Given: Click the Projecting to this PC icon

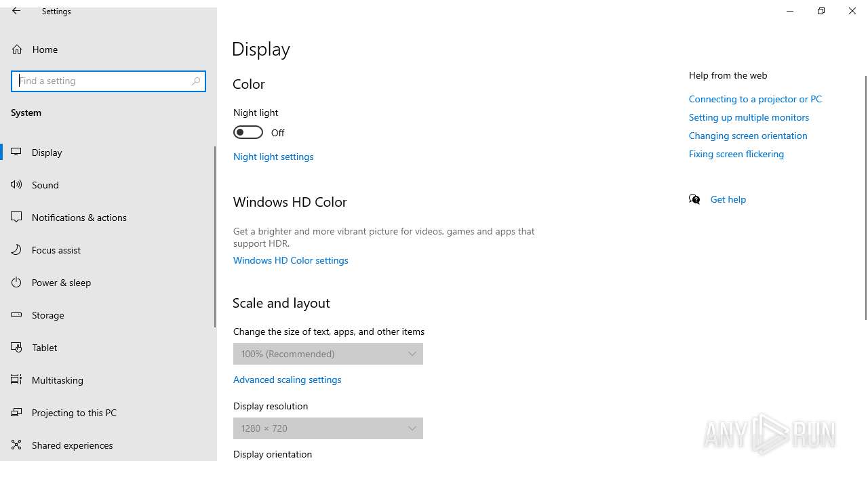Looking at the screenshot, I should click(x=17, y=413).
